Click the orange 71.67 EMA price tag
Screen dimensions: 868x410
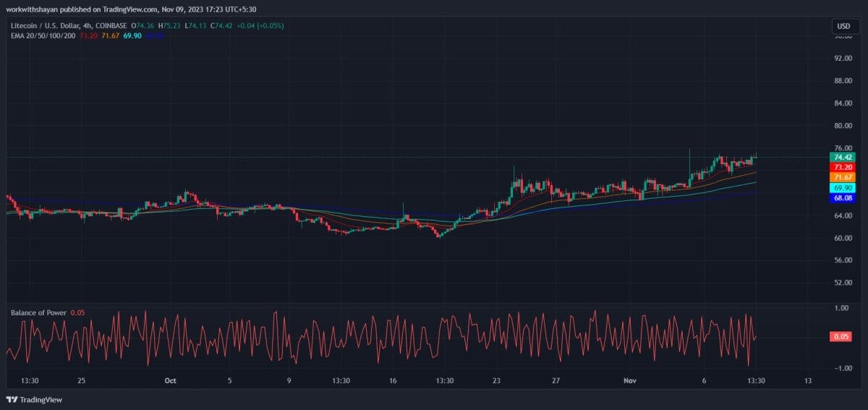[x=843, y=177]
